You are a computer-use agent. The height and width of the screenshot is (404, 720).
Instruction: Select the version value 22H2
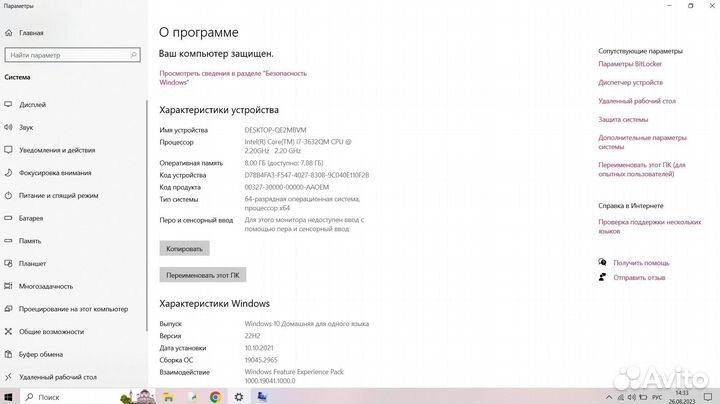[252, 336]
